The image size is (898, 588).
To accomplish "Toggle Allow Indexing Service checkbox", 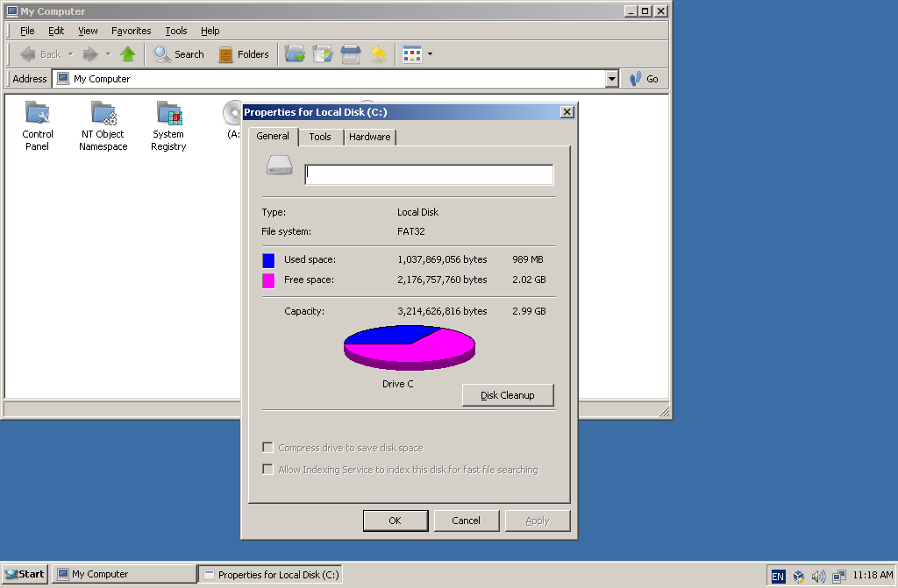I will point(267,469).
